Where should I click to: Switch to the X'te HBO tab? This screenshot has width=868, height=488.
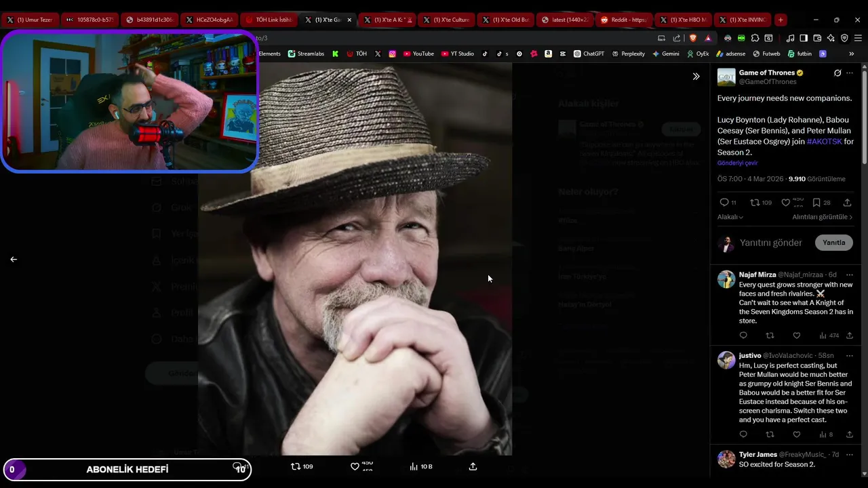[683, 20]
